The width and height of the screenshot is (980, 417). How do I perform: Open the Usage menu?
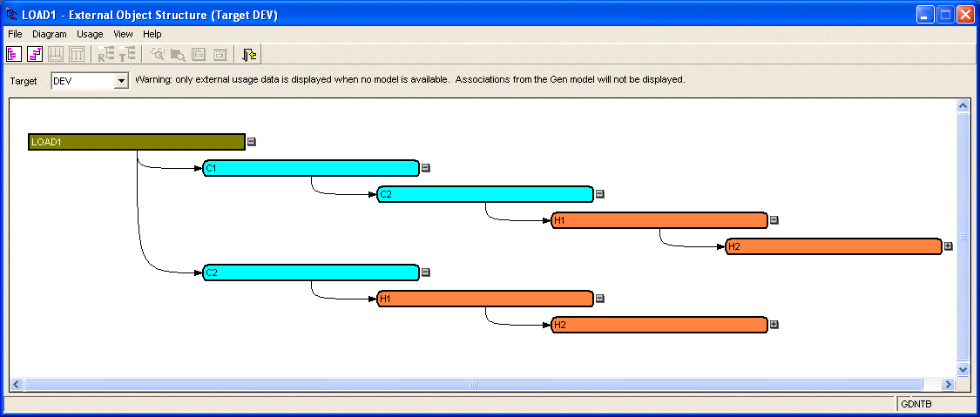(x=90, y=34)
